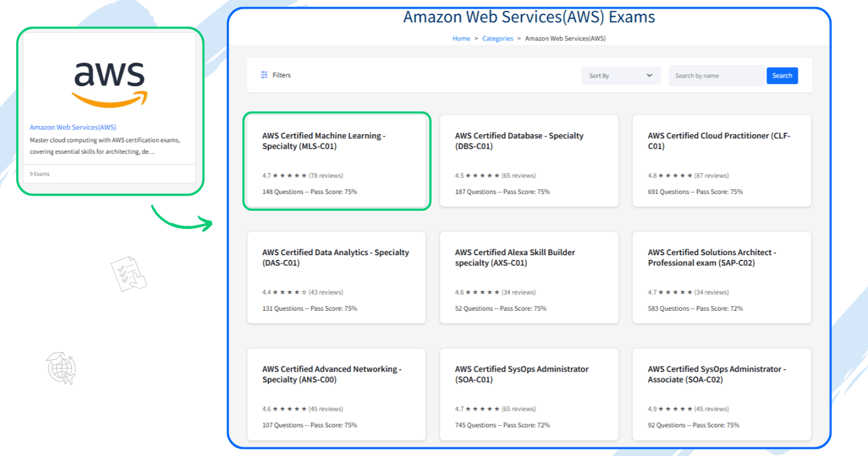
Task: Click the Search by name field
Action: click(x=716, y=76)
